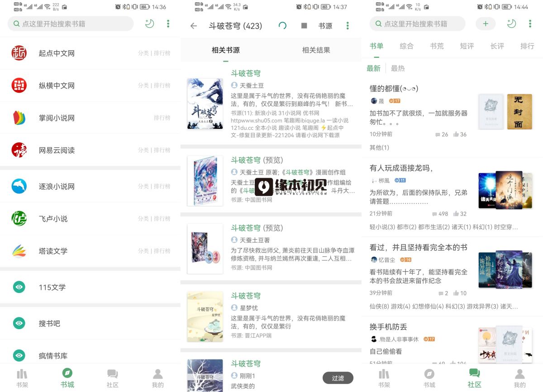Open 排行榜 for 掌阅小说网

pyautogui.click(x=162, y=118)
